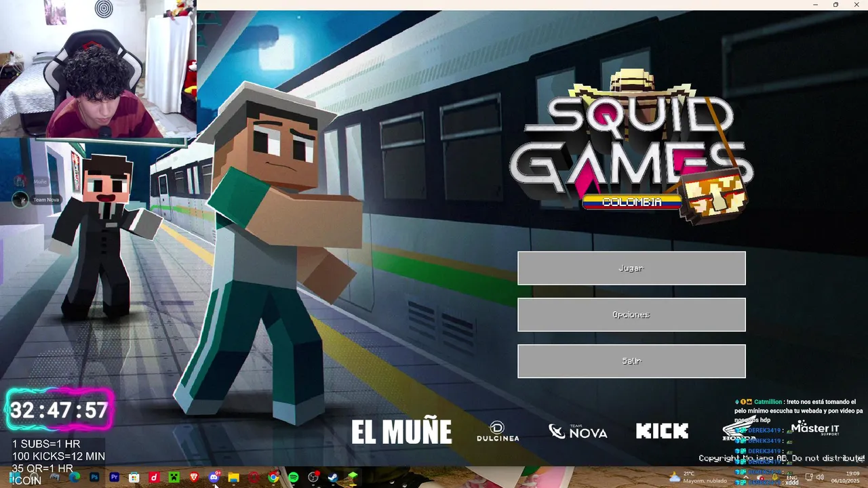Show hidden system tray icons
Viewport: 868px width, 488px height.
[746, 477]
